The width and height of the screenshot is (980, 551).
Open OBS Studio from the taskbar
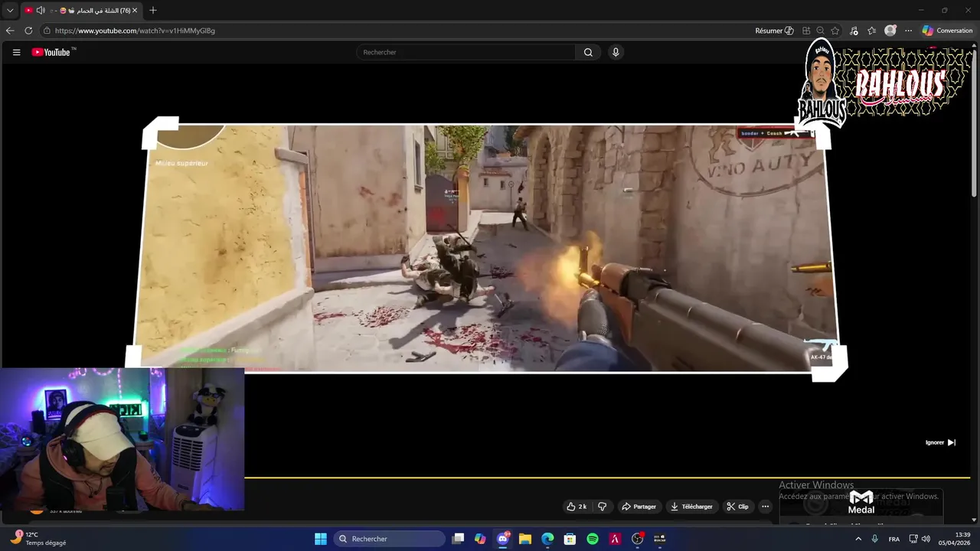click(x=637, y=539)
